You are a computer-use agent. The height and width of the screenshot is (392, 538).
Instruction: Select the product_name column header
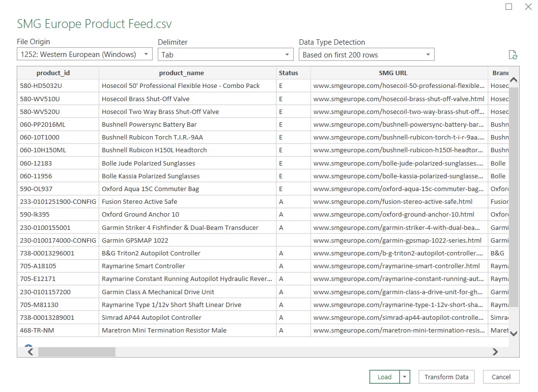coord(187,73)
